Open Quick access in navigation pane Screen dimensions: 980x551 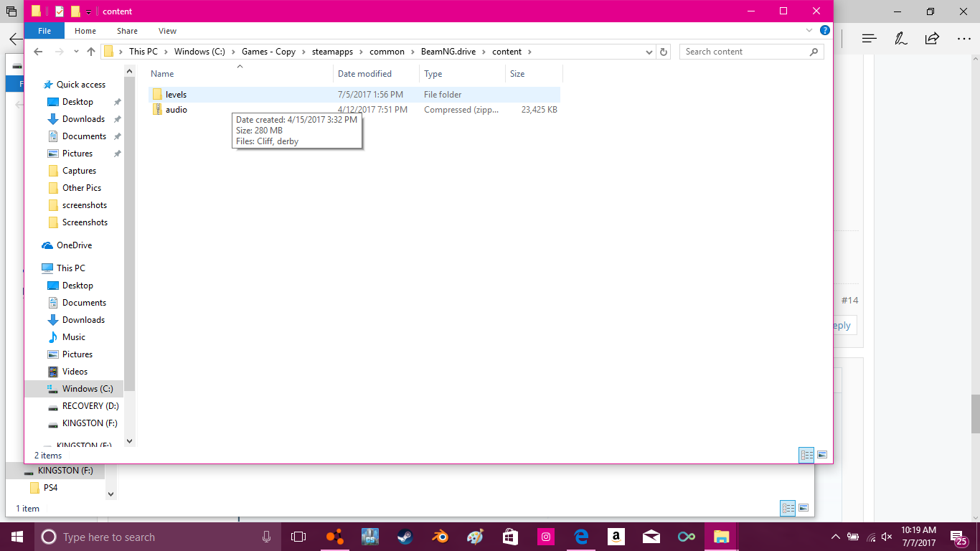click(x=81, y=85)
